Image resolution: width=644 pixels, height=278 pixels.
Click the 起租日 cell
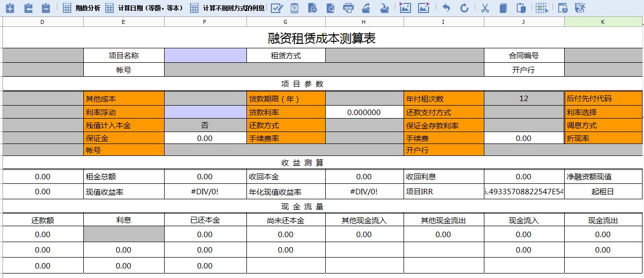(x=603, y=191)
